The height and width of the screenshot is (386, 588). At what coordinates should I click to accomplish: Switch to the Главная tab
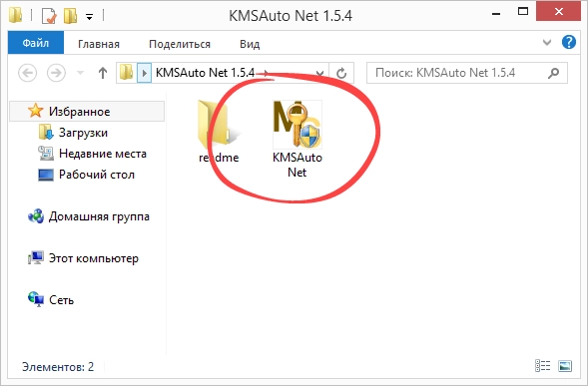[99, 44]
